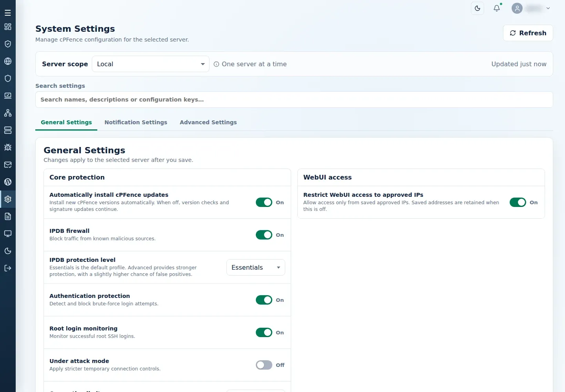Toggle Restrict WebUI access switch

[518, 202]
